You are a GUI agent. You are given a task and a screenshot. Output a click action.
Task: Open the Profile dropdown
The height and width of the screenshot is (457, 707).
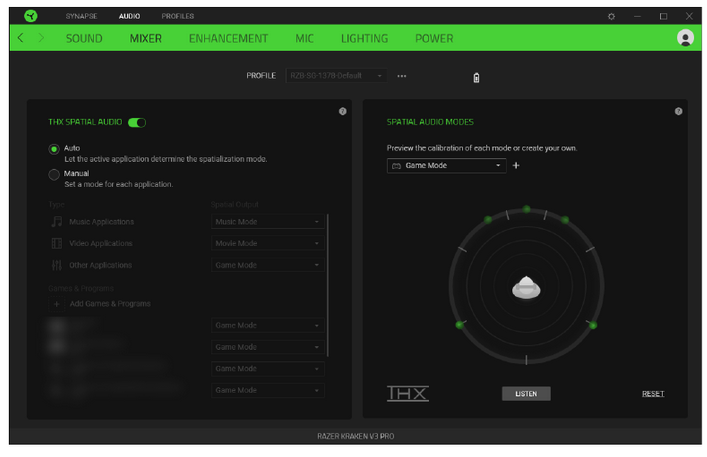tap(336, 76)
